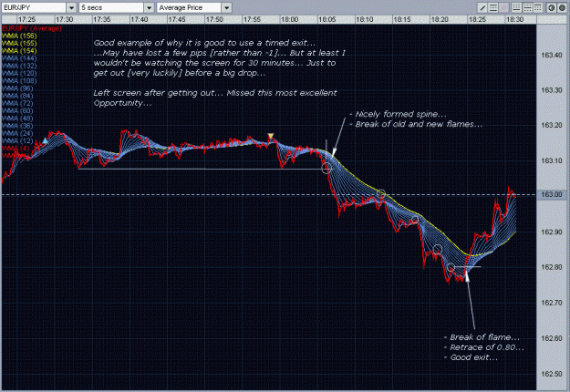The width and height of the screenshot is (570, 392).
Task: Click the 5 secs interval text field
Action: [x=111, y=7]
